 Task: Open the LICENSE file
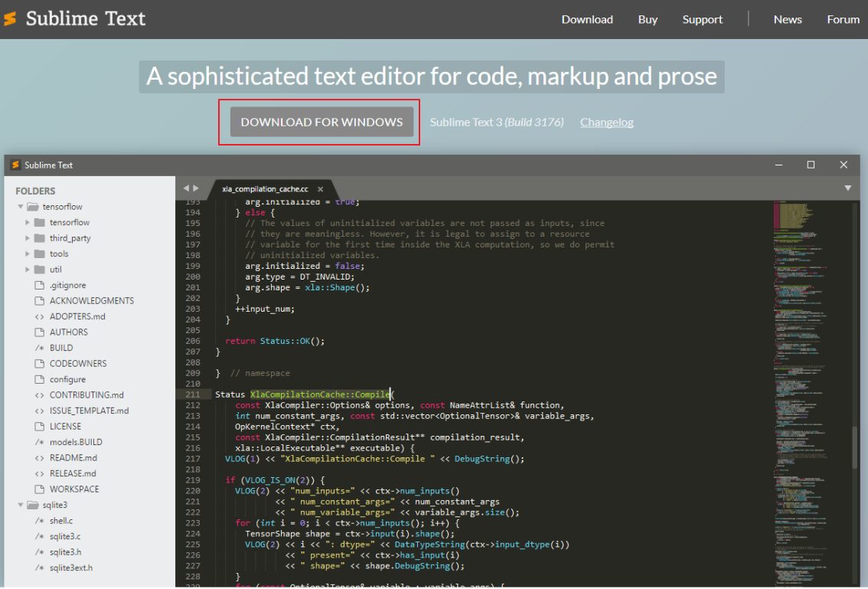tap(65, 427)
